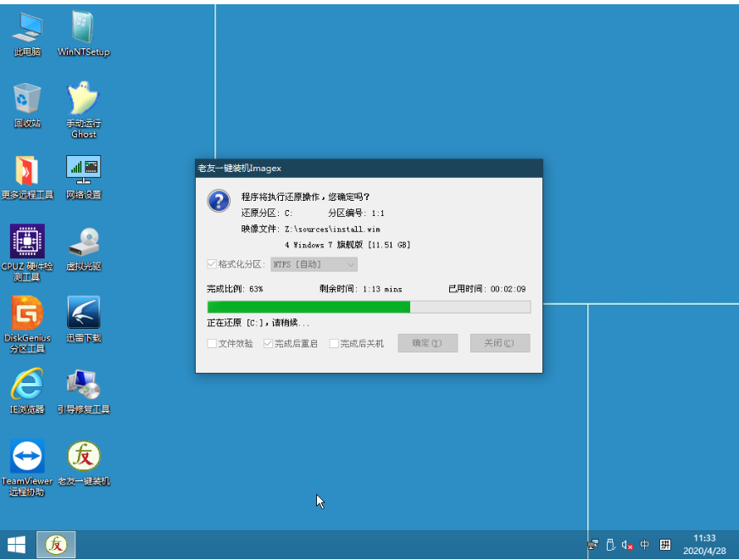
Task: Select the 手动运行Ghost desktop icon
Action: [83, 100]
